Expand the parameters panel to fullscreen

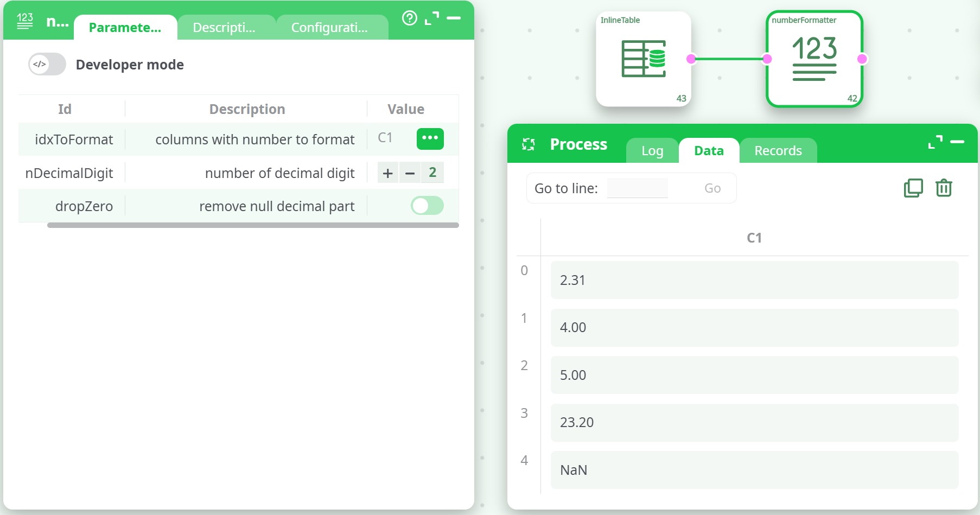[x=432, y=18]
